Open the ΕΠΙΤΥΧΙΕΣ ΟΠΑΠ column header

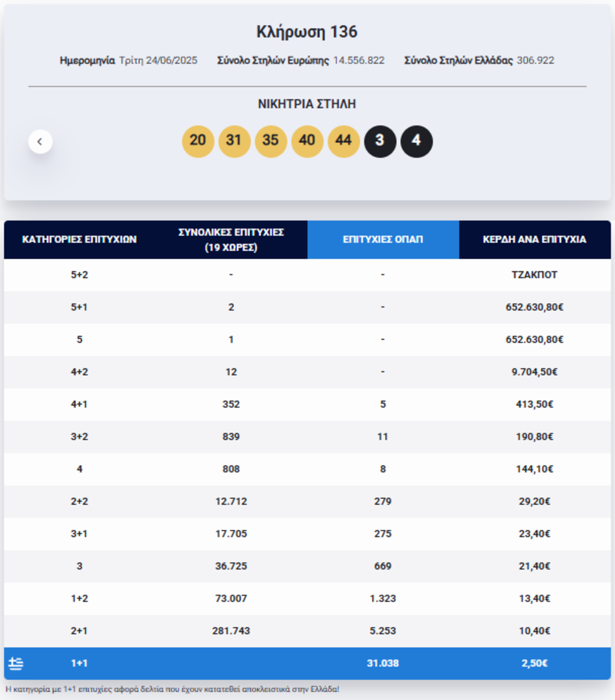(x=383, y=239)
